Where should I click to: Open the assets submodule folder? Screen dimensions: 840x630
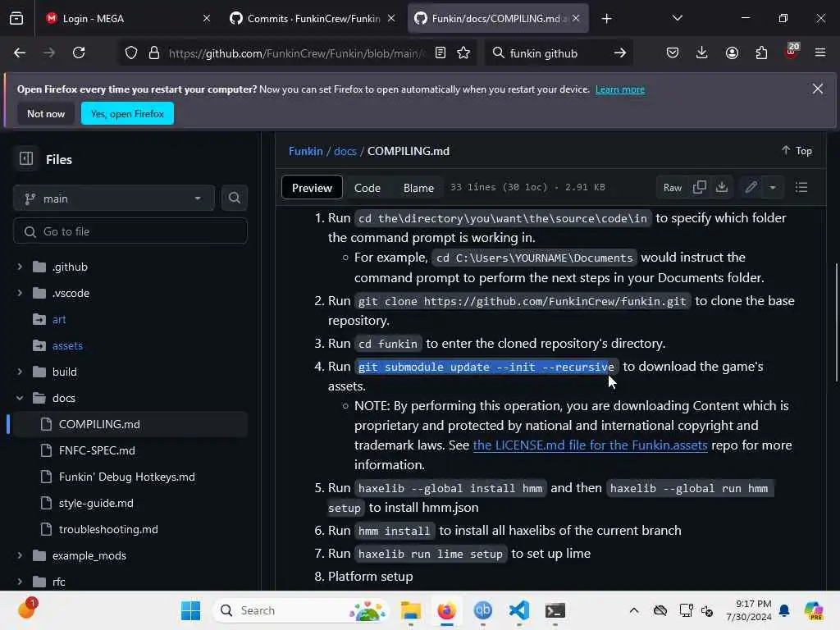coord(67,345)
